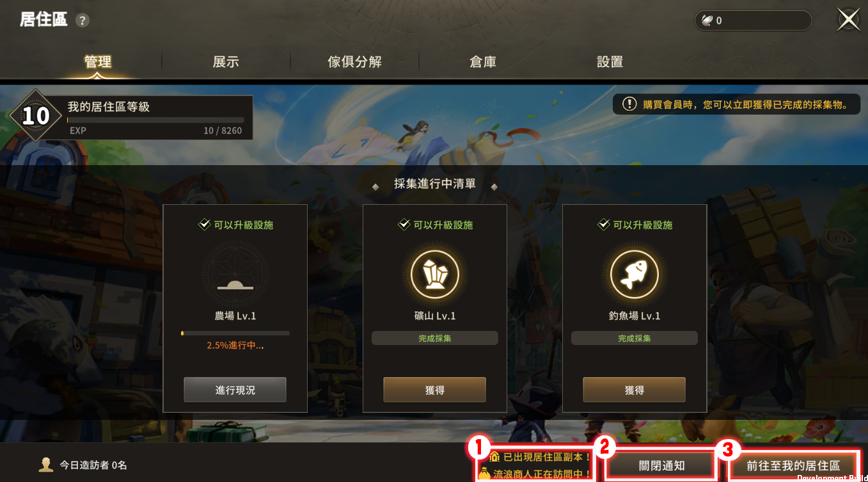This screenshot has width=868, height=482.
Task: Click the 礦山 crystal icon
Action: (x=435, y=274)
